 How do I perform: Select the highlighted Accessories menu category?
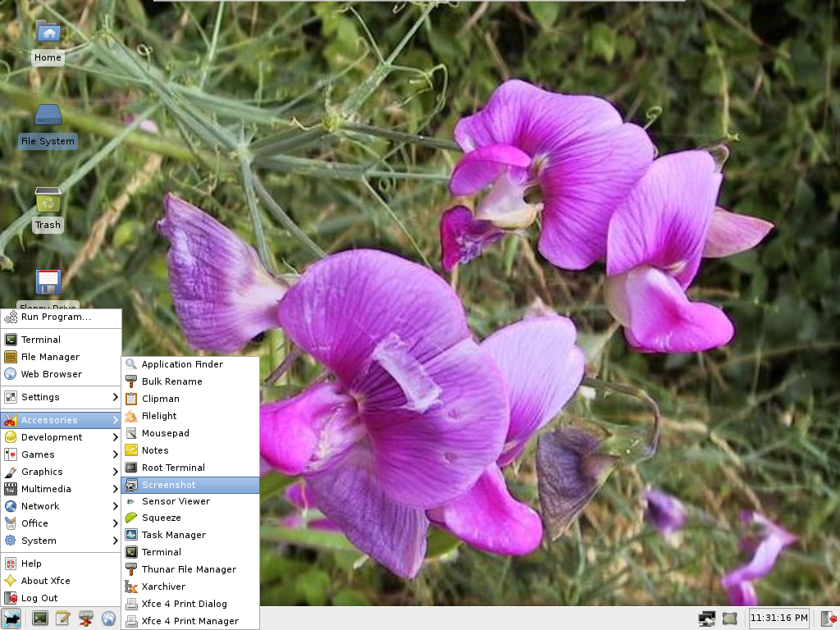pos(61,420)
